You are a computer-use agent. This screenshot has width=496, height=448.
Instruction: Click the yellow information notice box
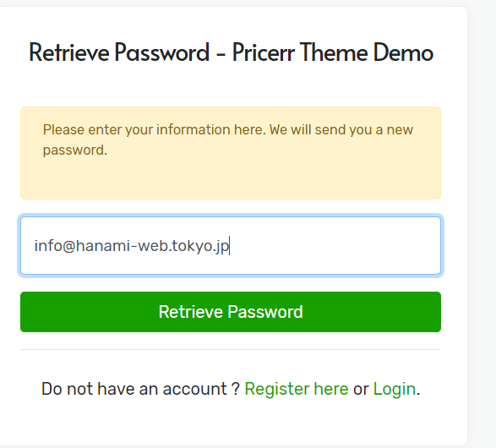coord(231,153)
